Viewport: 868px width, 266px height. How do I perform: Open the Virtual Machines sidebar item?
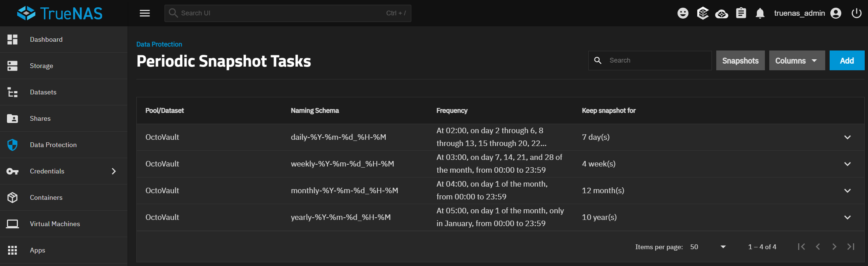coord(55,224)
